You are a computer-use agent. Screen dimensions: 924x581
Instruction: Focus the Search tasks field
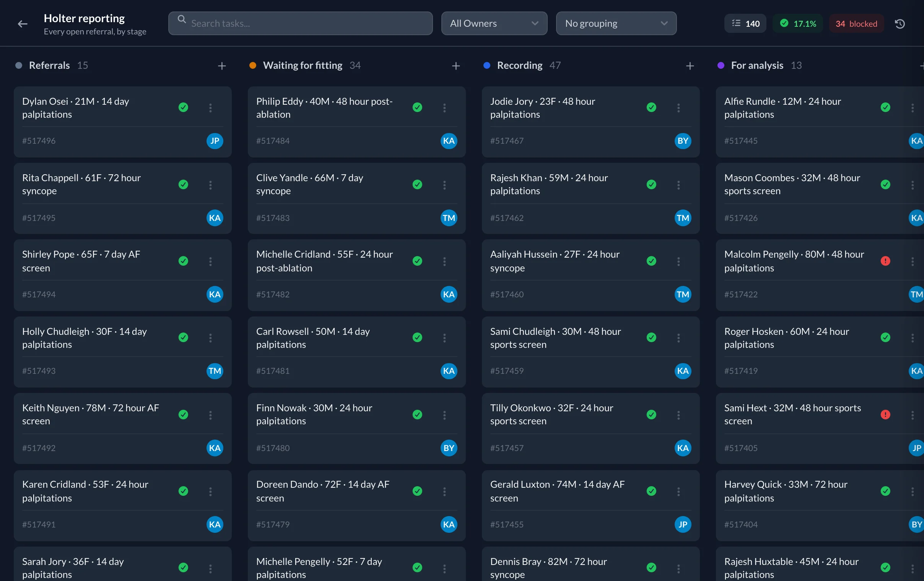pyautogui.click(x=301, y=23)
